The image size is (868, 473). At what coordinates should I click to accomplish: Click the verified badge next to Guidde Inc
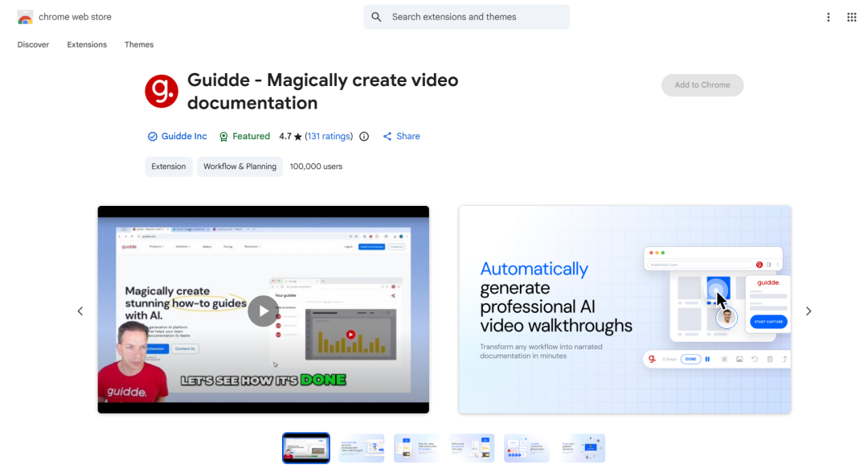click(x=152, y=136)
